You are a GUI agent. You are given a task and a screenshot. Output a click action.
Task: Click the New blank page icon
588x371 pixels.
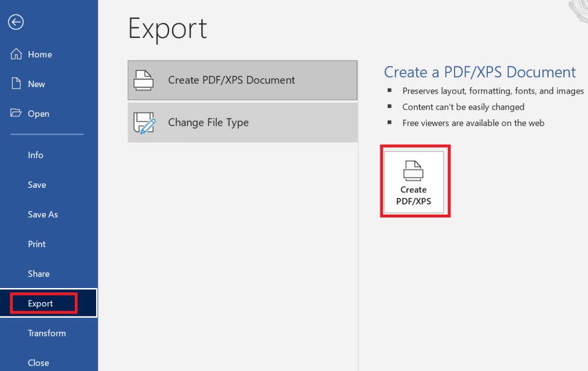point(17,84)
